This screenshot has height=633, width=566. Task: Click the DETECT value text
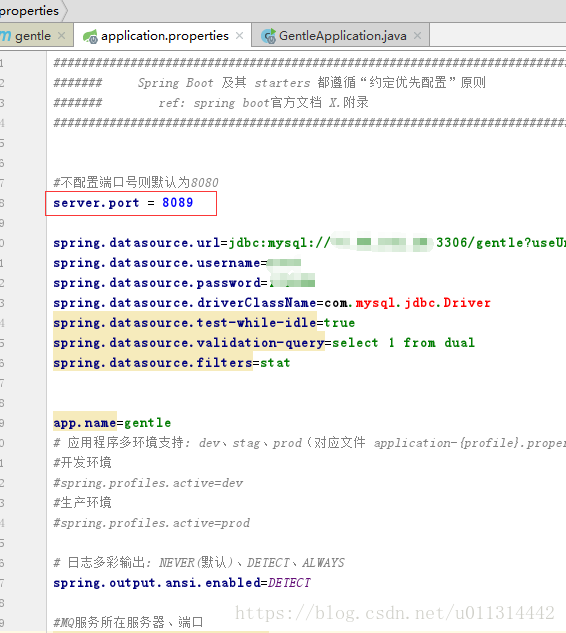(289, 583)
